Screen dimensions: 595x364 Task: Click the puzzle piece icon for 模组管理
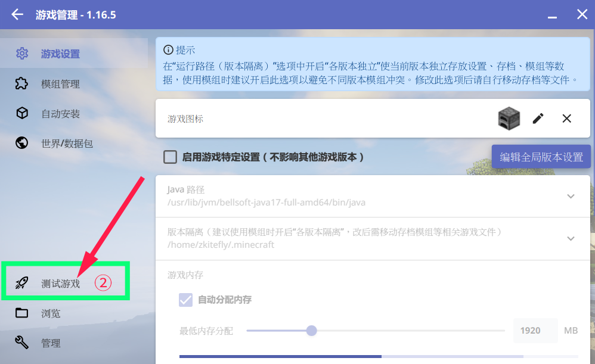pos(21,83)
